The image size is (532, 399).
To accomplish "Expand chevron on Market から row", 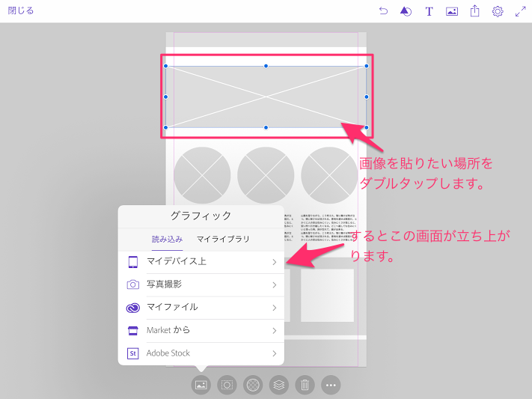I will coord(274,330).
